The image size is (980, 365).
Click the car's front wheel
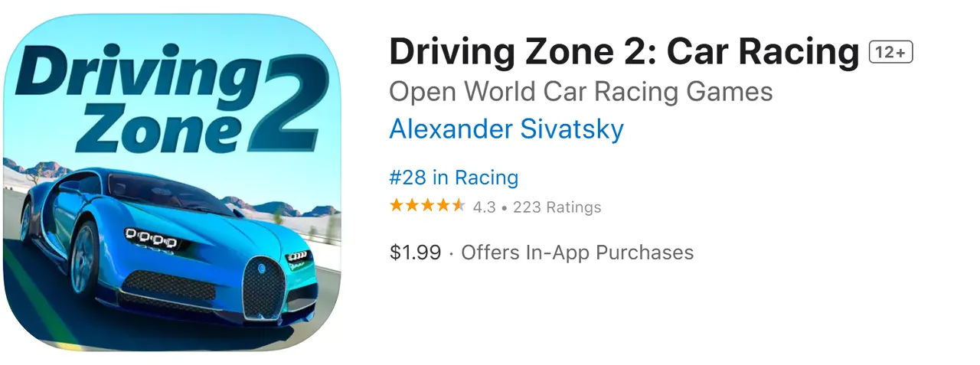(86, 256)
